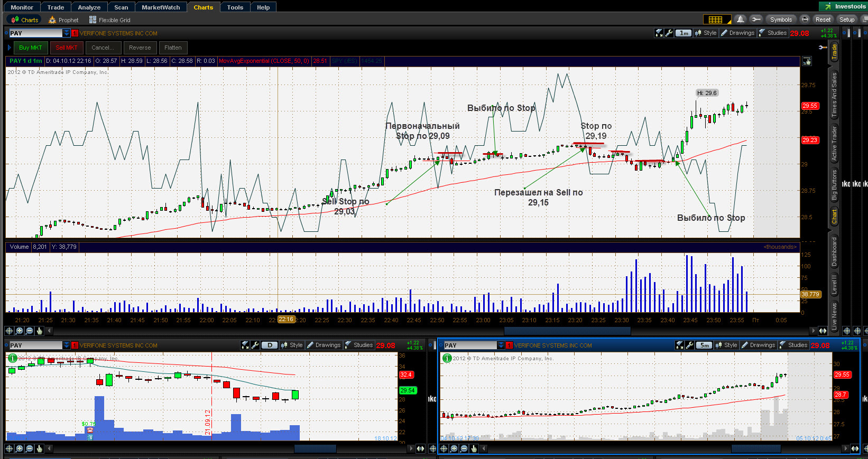Open the Trade side panel

[x=834, y=51]
